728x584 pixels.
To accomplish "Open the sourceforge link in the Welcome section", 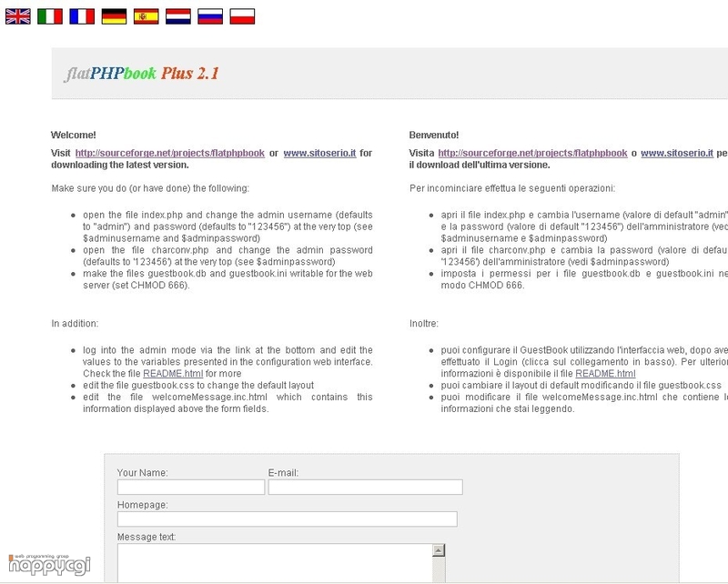I will click(170, 153).
